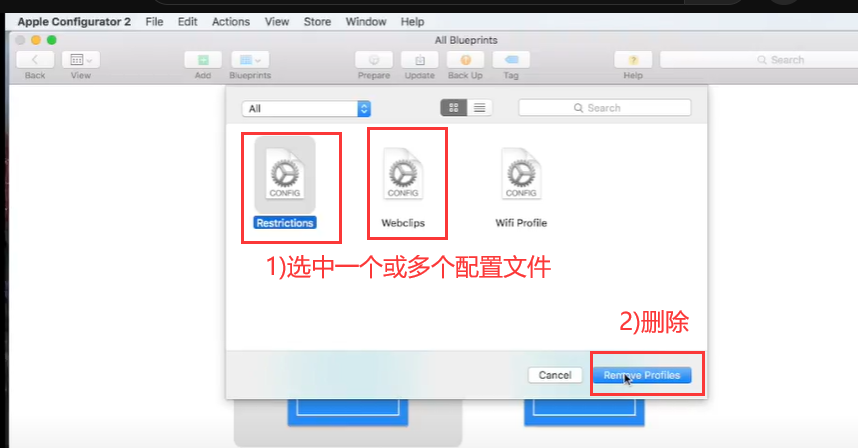Image resolution: width=858 pixels, height=448 pixels.
Task: Click the Update toolbar icon
Action: point(420,60)
